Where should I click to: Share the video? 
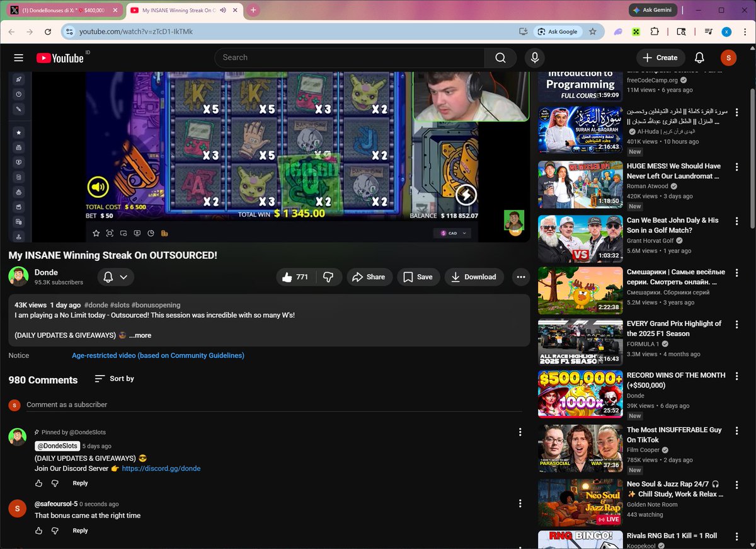point(369,277)
